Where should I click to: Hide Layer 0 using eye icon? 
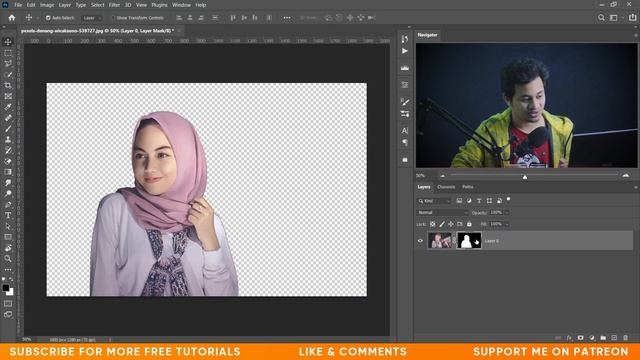tap(420, 241)
